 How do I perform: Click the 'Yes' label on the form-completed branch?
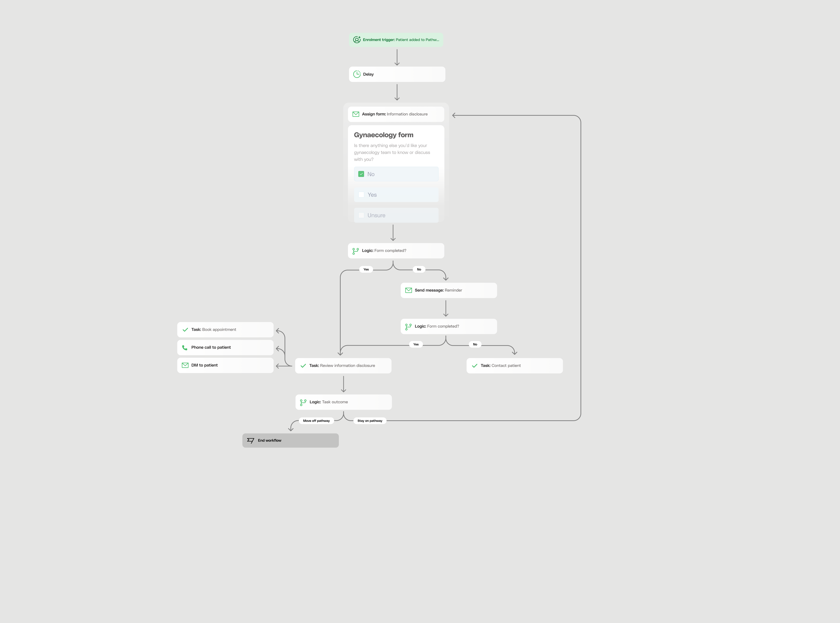(x=366, y=269)
